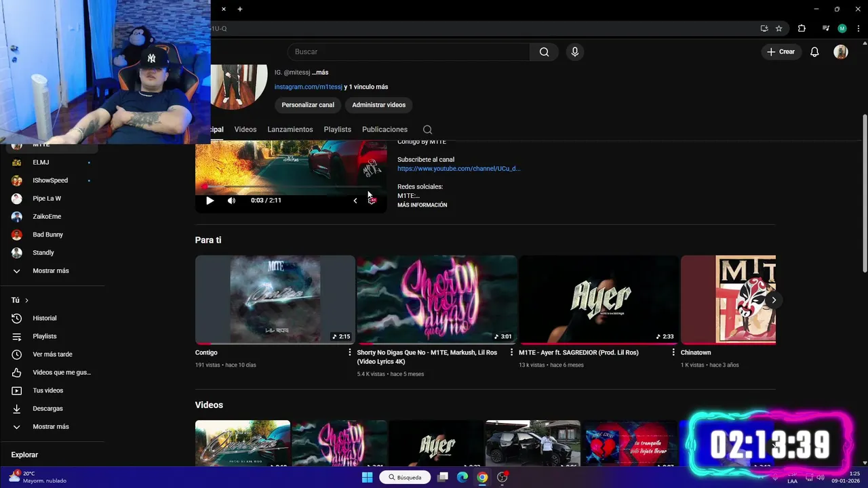The image size is (868, 488).
Task: Open the weather widget on taskbar
Action: [38, 477]
